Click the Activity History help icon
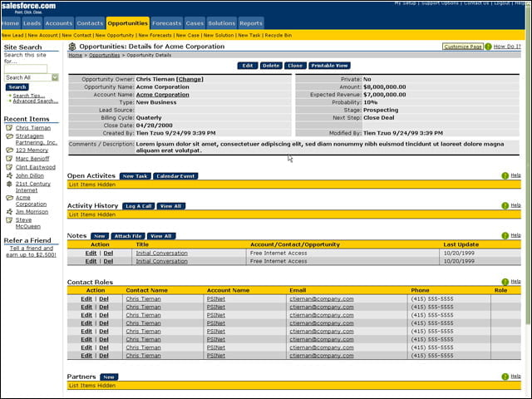Screen dimensions: 532x399 click(x=505, y=205)
